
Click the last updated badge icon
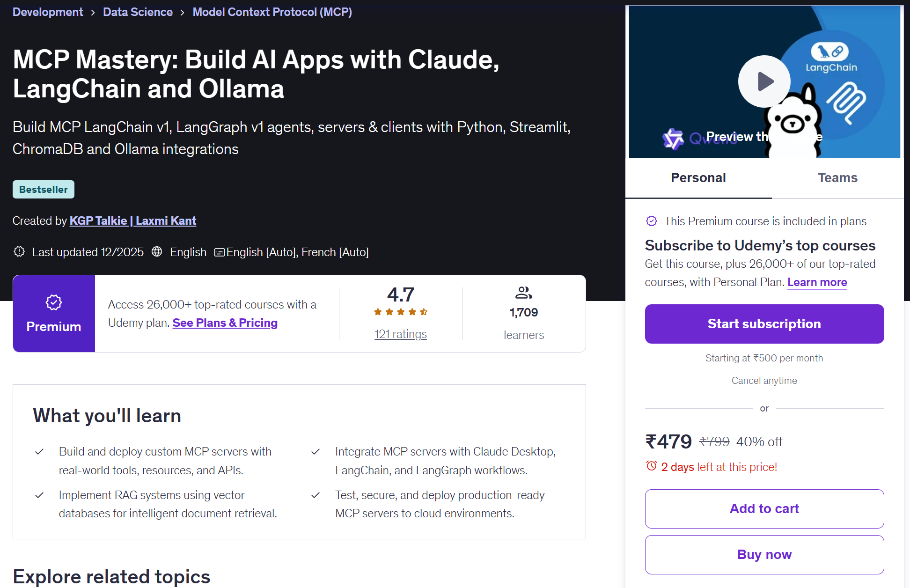19,252
